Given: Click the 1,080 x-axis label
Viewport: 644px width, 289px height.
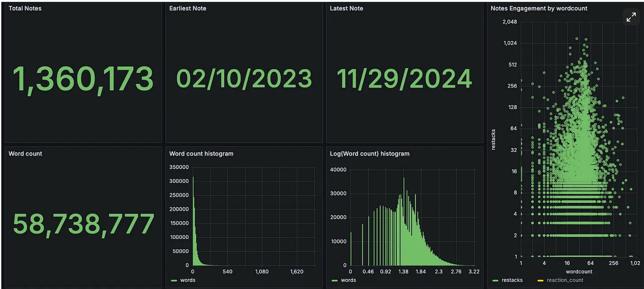Looking at the screenshot, I should [262, 271].
